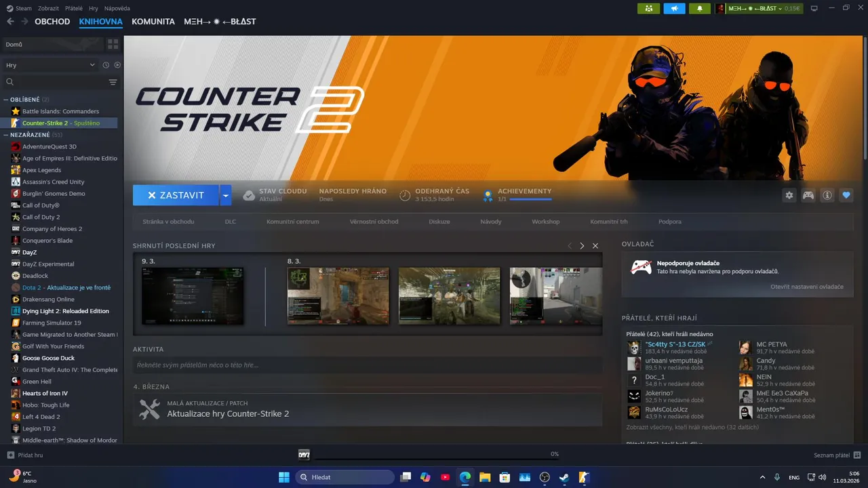
Task: Open the DLC link
Action: 231,222
